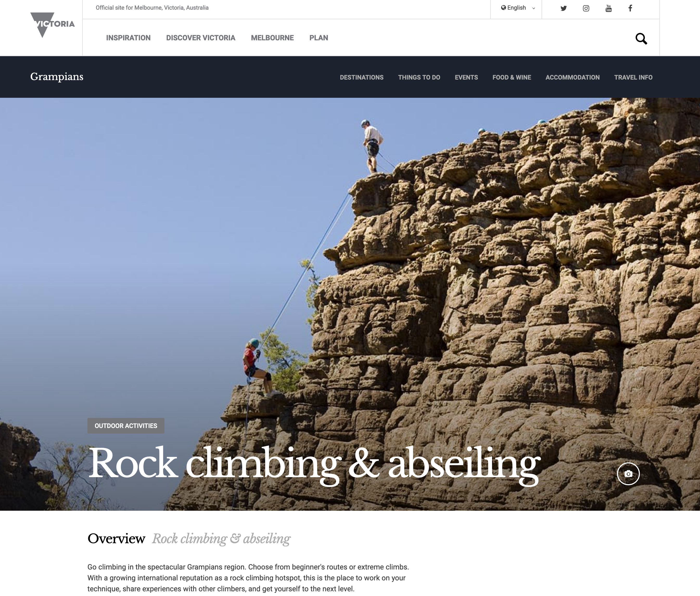Expand the English language dropdown
This screenshot has width=700, height=596.
[x=518, y=8]
